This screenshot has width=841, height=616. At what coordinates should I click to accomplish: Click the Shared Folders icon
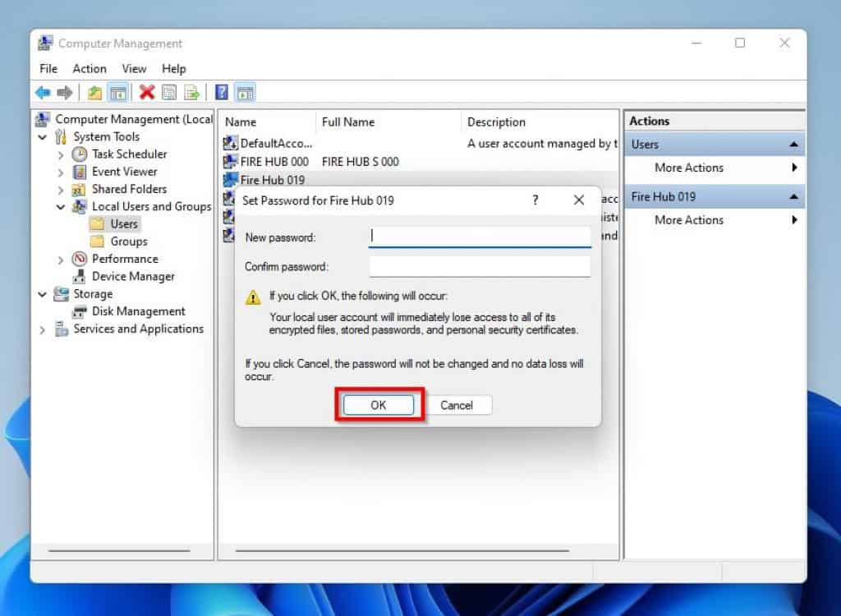[79, 190]
